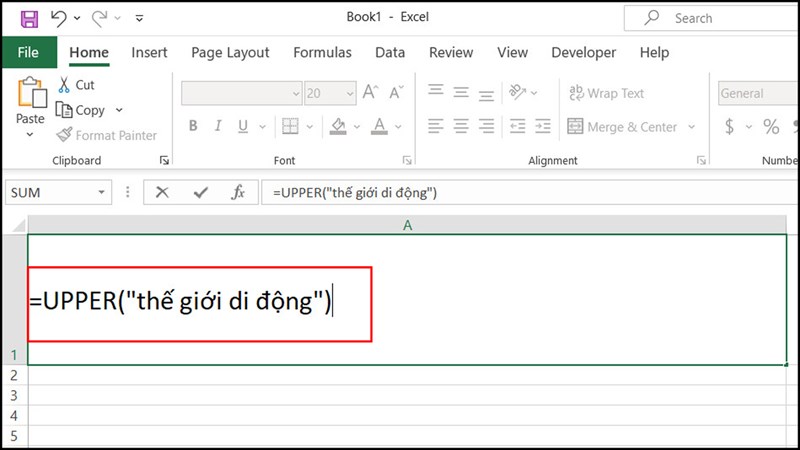Click the Insert Function fx icon
The width and height of the screenshot is (800, 450).
click(238, 192)
